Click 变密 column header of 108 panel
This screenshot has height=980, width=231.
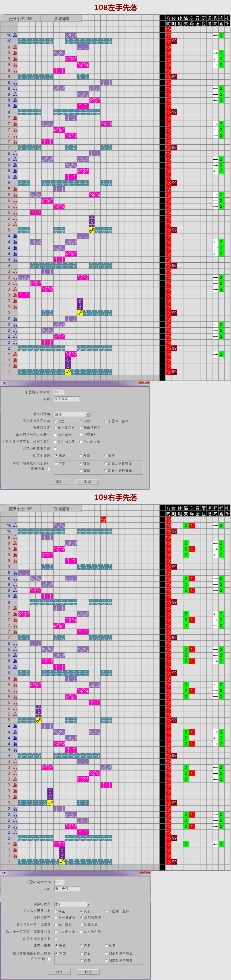pyautogui.click(x=198, y=21)
